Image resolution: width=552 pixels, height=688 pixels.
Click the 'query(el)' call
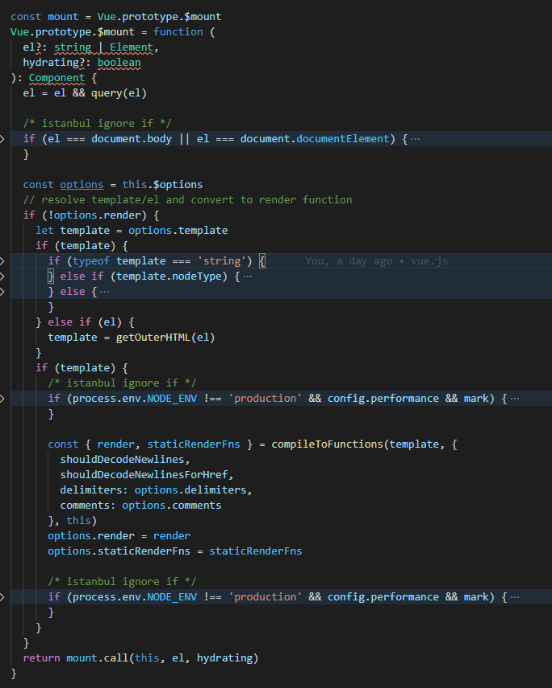point(119,93)
